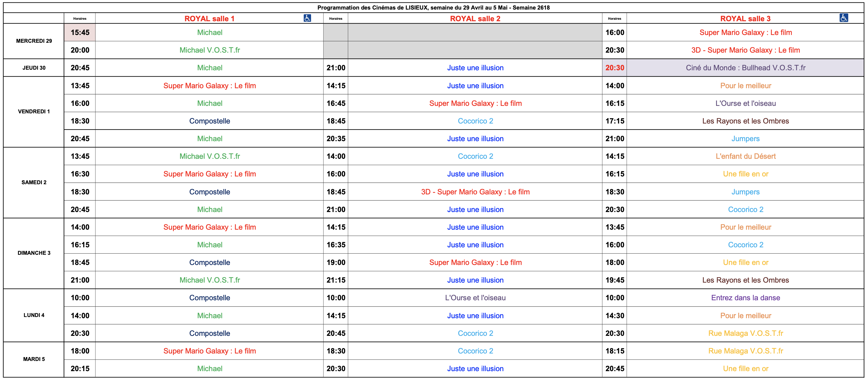Image resolution: width=868 pixels, height=381 pixels.
Task: Select the ROYAL salle 1 header
Action: pyautogui.click(x=209, y=19)
